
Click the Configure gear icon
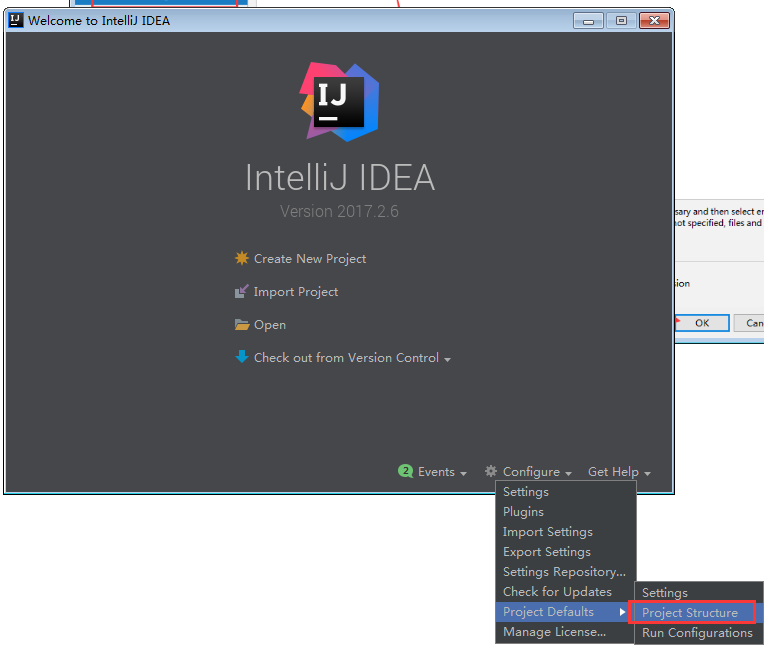[x=491, y=471]
